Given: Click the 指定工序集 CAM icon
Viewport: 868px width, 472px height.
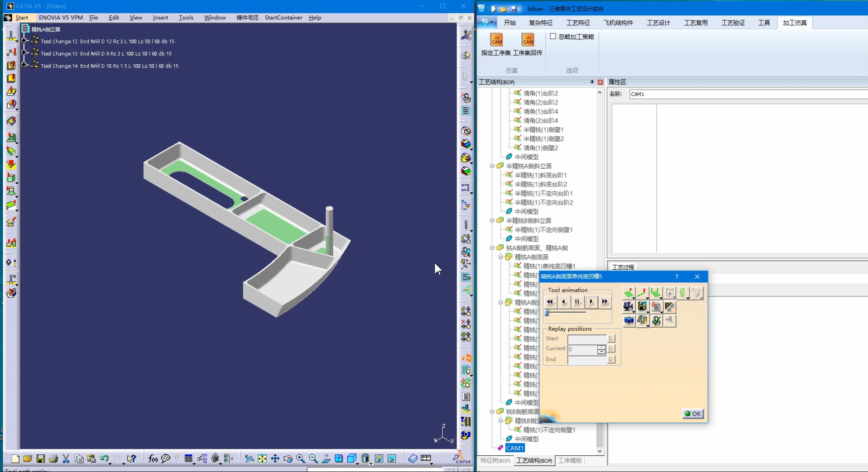Looking at the screenshot, I should point(496,40).
